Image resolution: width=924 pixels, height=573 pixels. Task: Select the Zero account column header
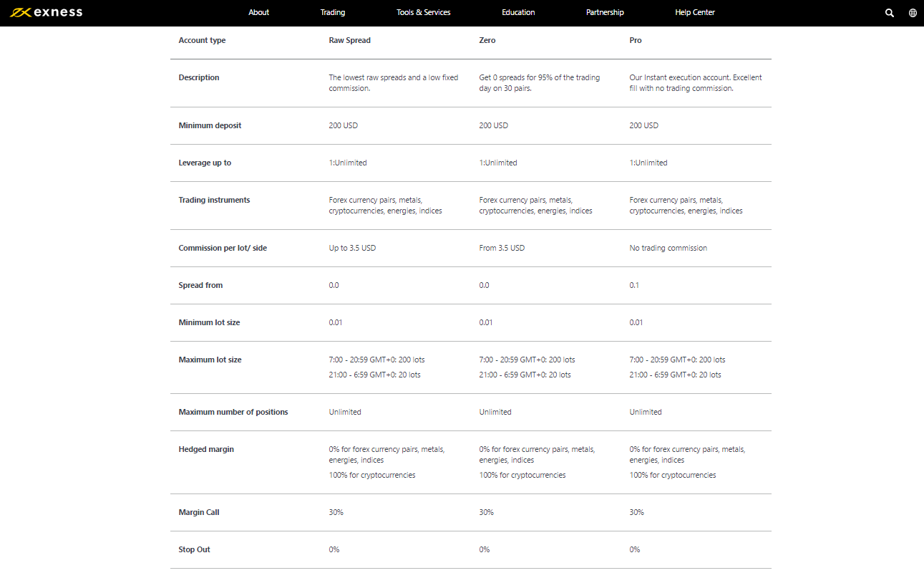487,40
